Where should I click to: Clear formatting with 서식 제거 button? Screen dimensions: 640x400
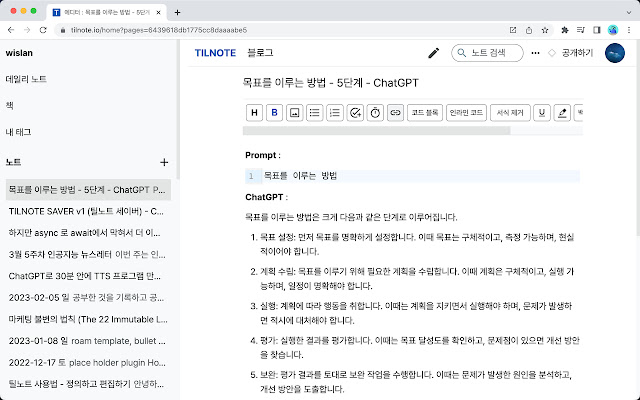[510, 113]
